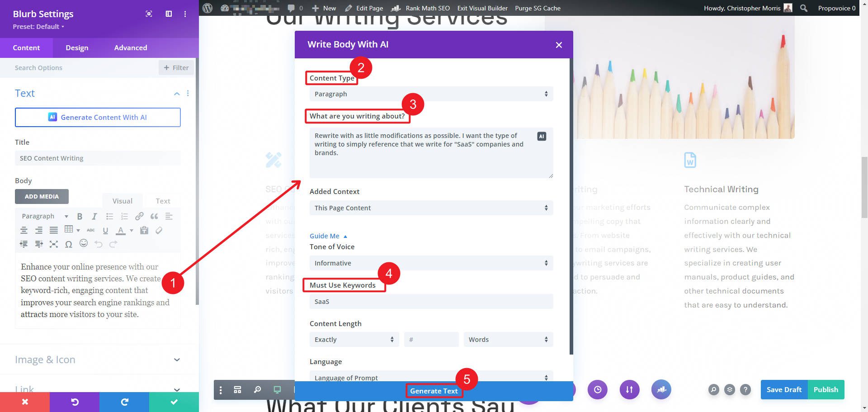Undo last change in the Body editor

99,244
